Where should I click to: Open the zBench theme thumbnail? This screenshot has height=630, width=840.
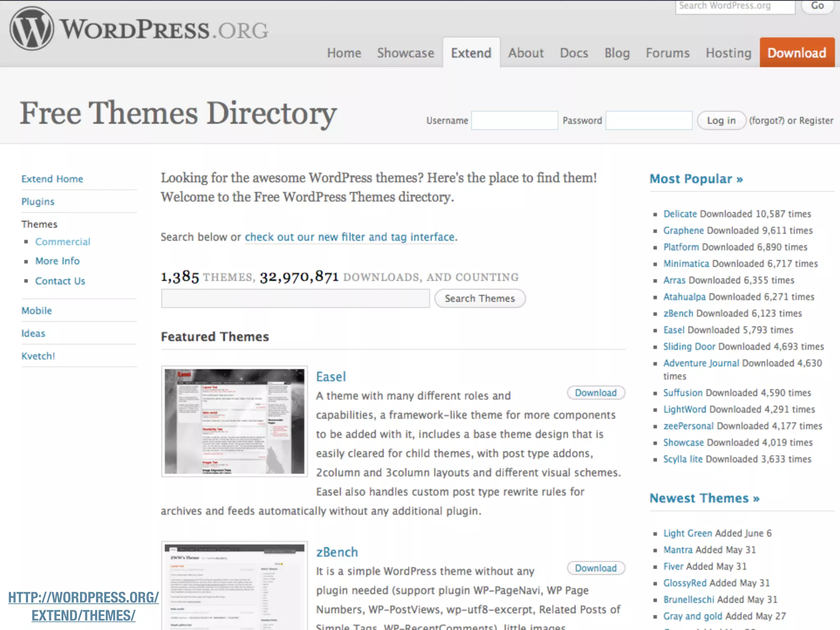pos(235,586)
